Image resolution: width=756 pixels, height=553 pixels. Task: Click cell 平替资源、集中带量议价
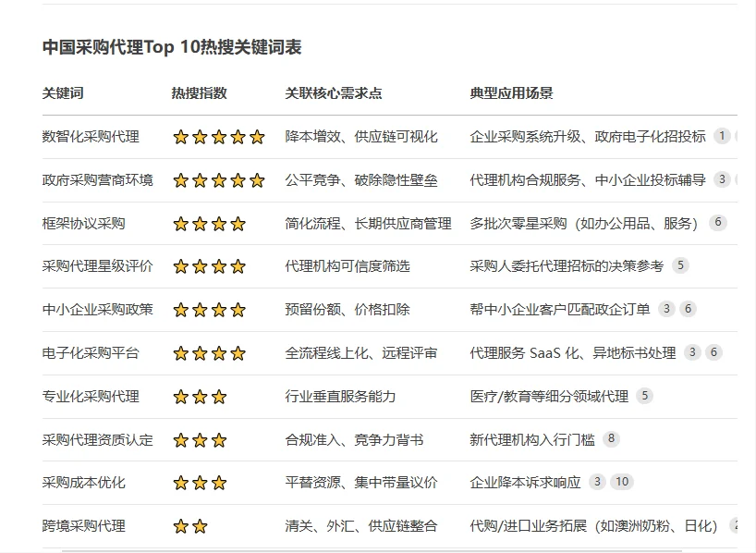pyautogui.click(x=361, y=483)
